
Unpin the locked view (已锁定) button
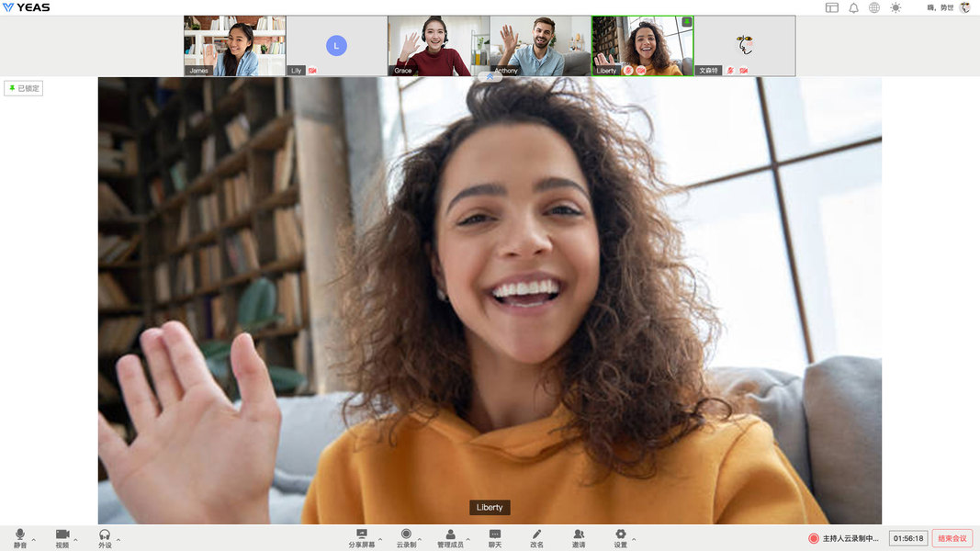(x=24, y=89)
